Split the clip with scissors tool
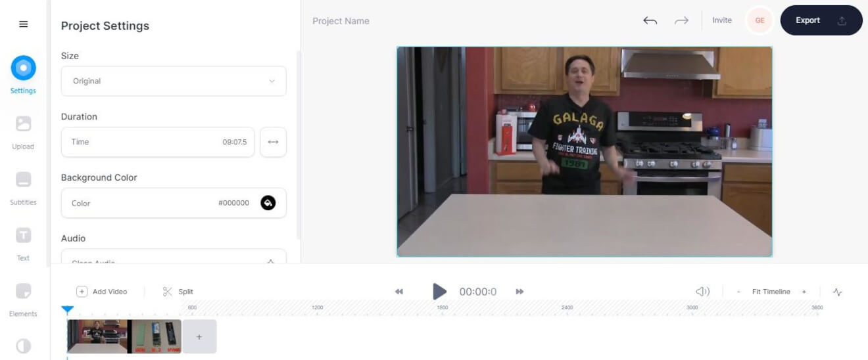This screenshot has width=868, height=360. tap(178, 292)
